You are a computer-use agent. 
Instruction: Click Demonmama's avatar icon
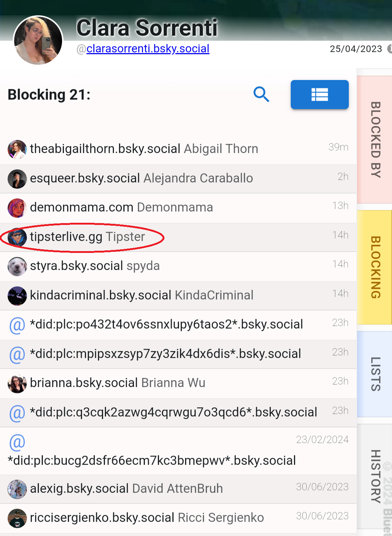point(17,208)
